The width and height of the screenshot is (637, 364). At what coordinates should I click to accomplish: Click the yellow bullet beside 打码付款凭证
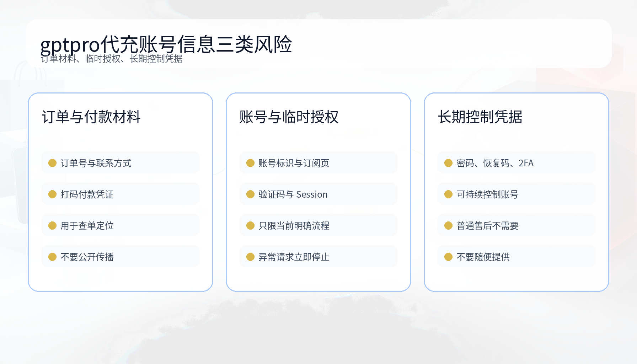(x=53, y=194)
